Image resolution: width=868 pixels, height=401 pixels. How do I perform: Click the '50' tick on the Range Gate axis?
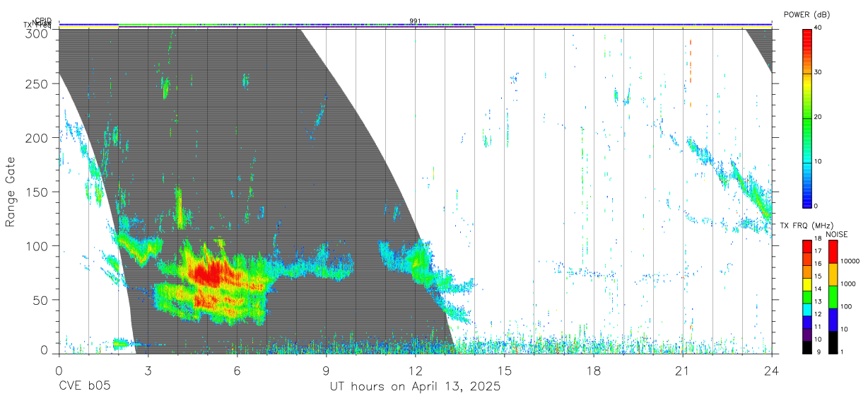41,301
